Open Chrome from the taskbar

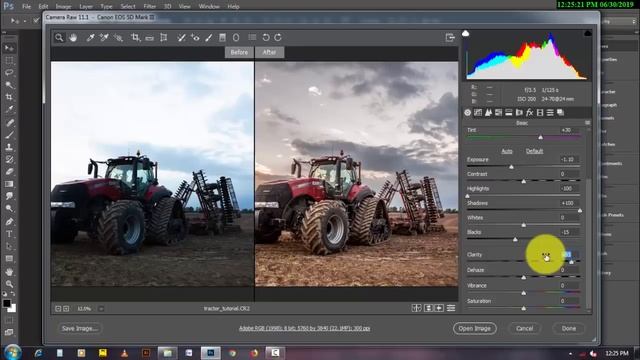click(232, 353)
